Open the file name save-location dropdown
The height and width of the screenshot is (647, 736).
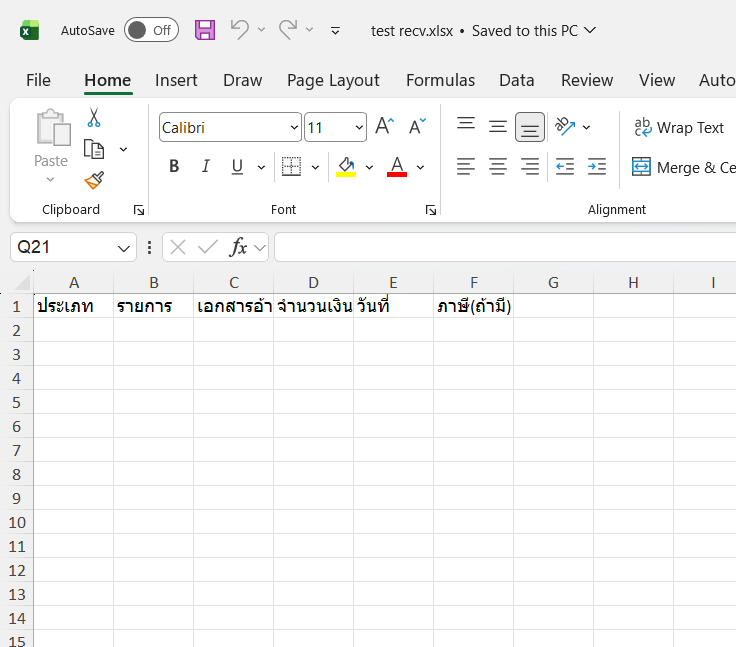590,31
